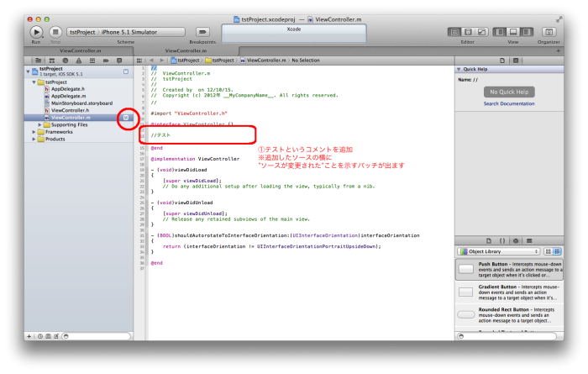
Task: Expand the Supporting Files group
Action: (x=39, y=124)
